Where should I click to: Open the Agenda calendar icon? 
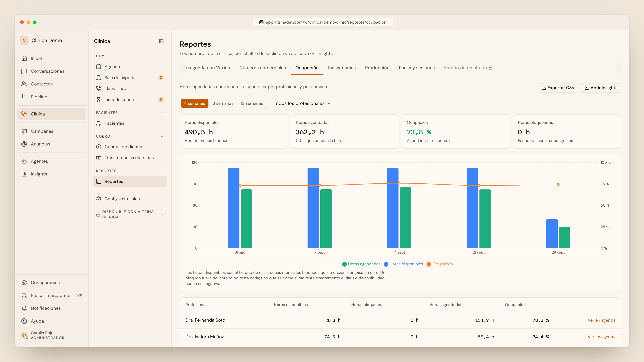[98, 67]
